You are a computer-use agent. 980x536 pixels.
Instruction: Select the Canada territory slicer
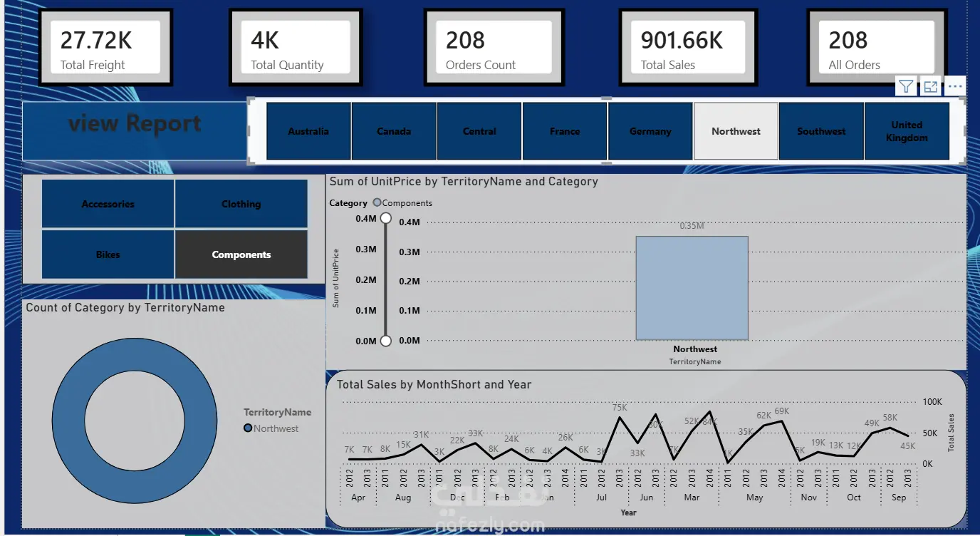tap(394, 131)
